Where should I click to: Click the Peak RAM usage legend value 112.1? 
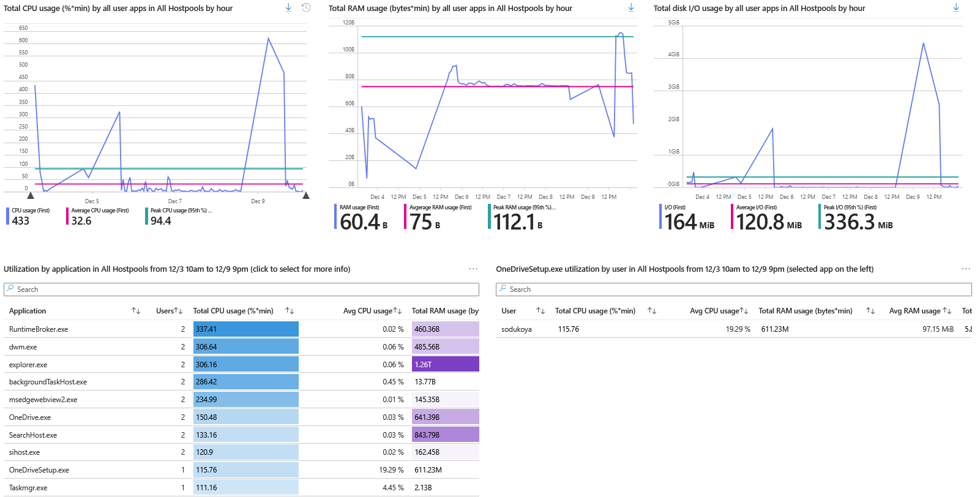(x=518, y=222)
